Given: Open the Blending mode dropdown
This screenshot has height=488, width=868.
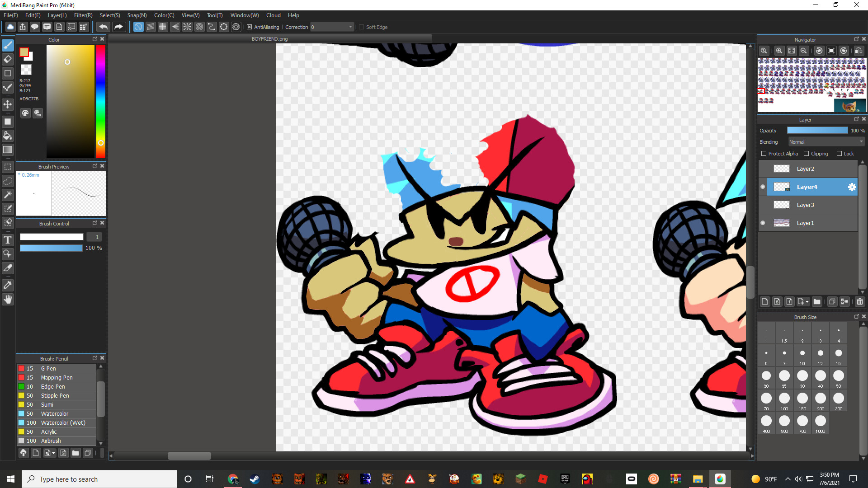Looking at the screenshot, I should pos(826,141).
